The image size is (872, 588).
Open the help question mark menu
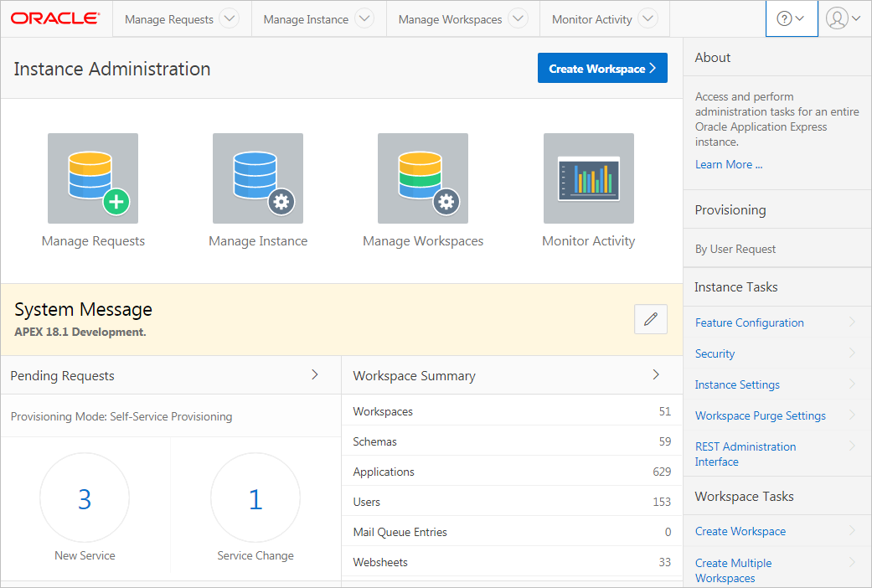(791, 19)
